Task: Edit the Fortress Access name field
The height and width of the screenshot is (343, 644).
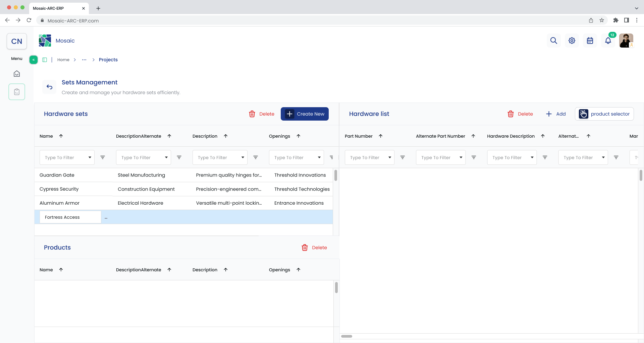Action: [x=70, y=217]
